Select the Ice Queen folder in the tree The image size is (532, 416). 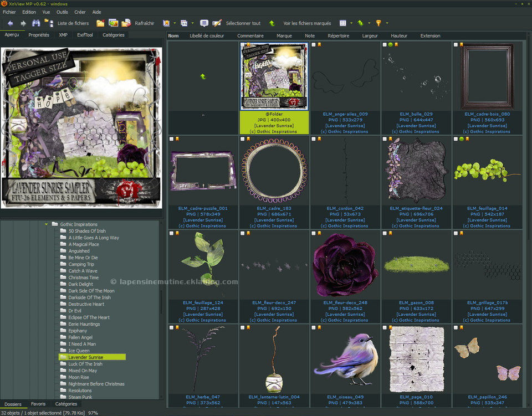pos(79,351)
